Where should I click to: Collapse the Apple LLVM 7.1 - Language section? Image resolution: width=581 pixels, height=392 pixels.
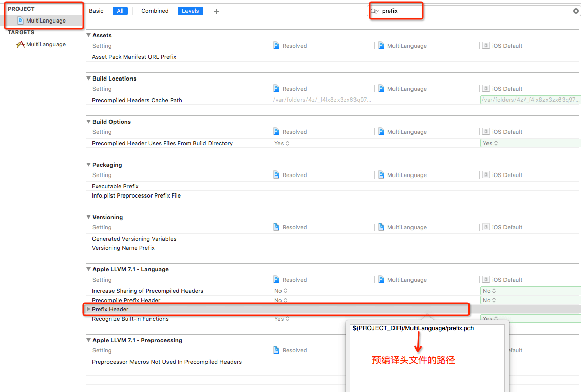[88, 269]
